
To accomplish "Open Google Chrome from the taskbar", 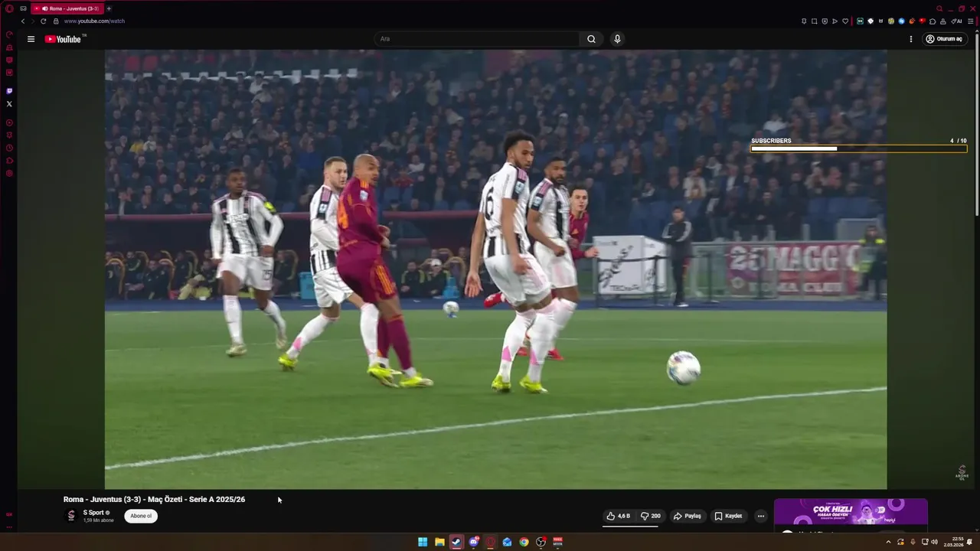I will pos(524,542).
